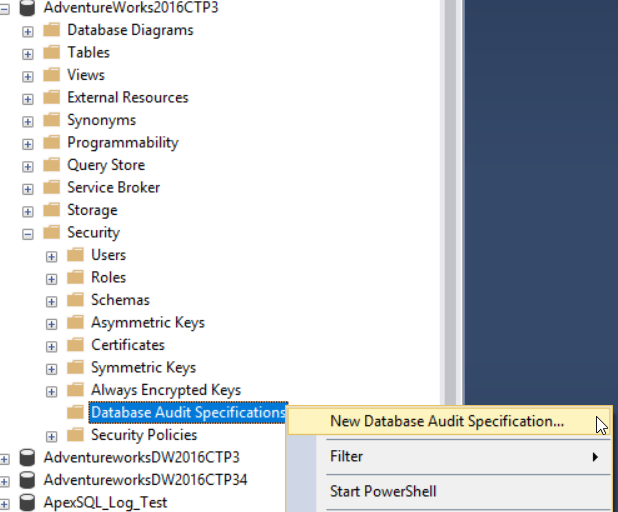Click the Certificates folder icon
The height and width of the screenshot is (512, 618).
coord(76,345)
